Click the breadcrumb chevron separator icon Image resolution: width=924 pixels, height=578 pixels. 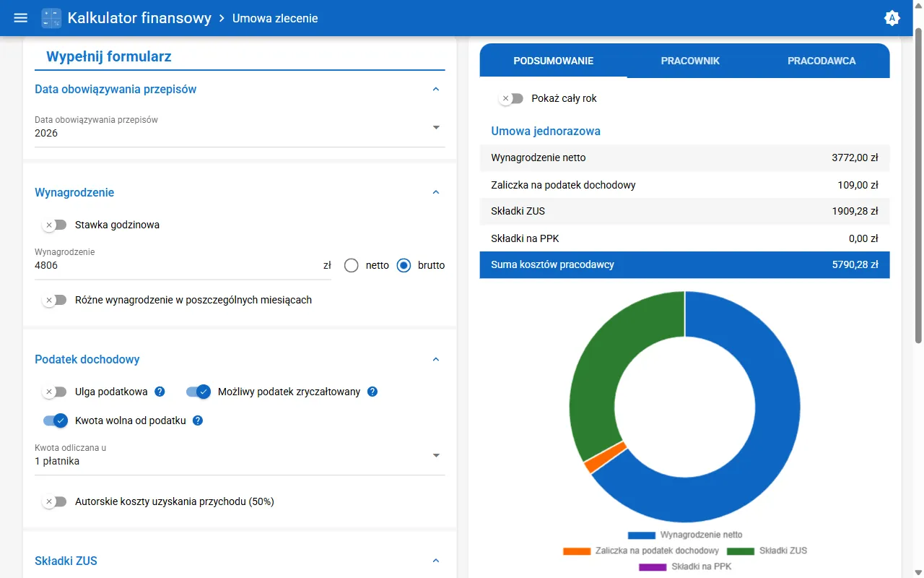point(222,18)
